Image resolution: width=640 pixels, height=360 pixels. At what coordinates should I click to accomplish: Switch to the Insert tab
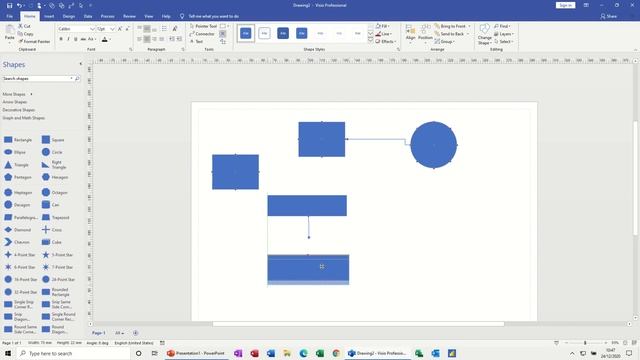coord(49,16)
